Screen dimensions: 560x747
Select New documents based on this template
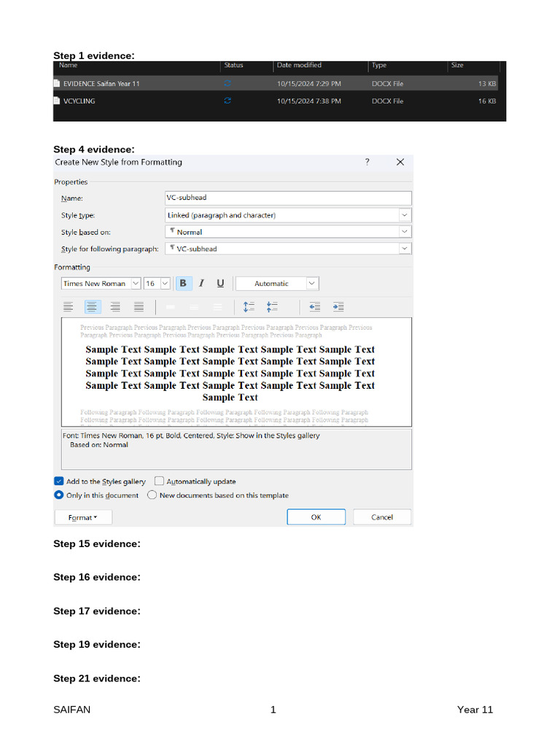pos(152,495)
